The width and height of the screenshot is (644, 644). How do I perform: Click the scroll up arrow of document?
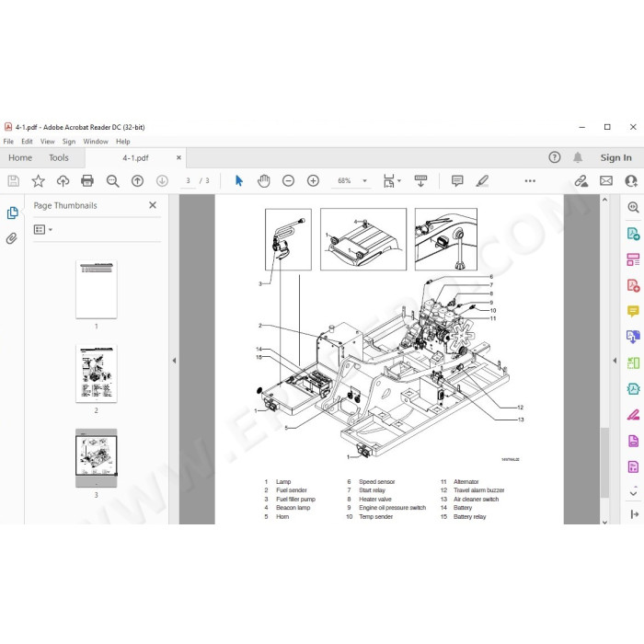(x=604, y=200)
